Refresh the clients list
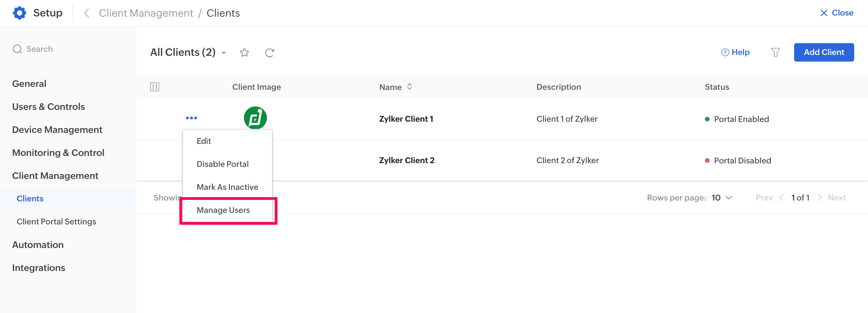Screen dimensions: 868x313 269,53
